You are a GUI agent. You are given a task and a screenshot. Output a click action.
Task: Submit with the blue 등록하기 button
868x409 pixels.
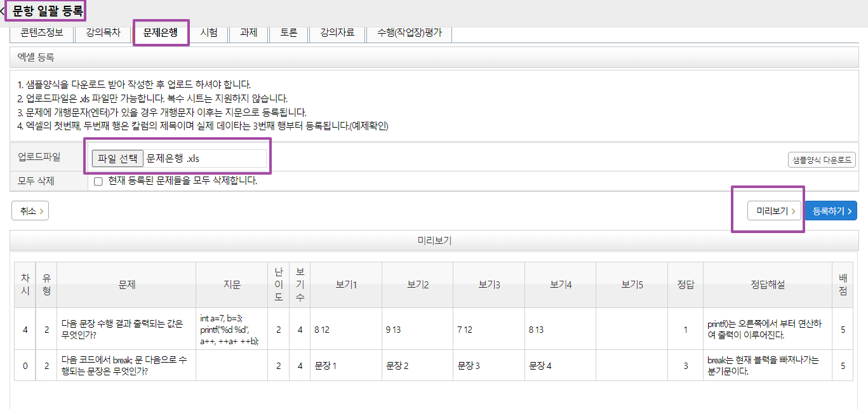pos(831,211)
